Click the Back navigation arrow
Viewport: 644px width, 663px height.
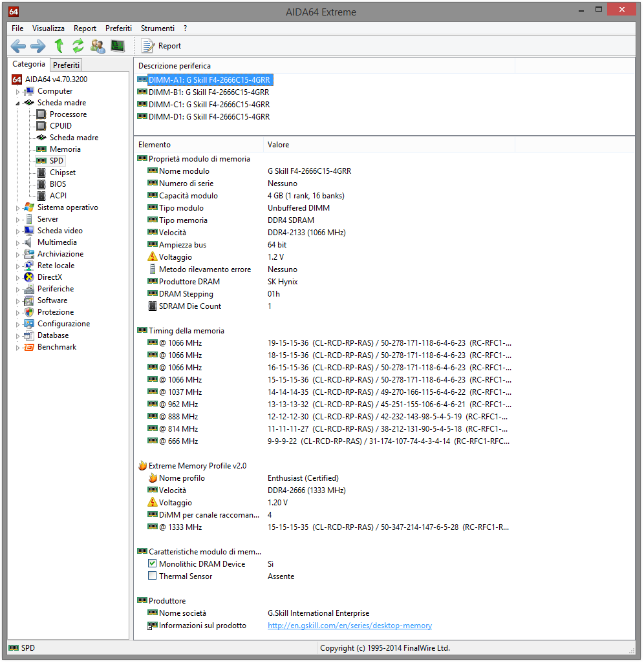pos(18,46)
